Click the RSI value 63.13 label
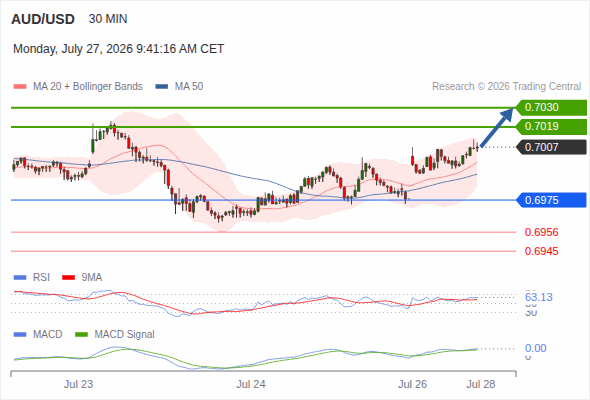This screenshot has width=590, height=400. [539, 297]
